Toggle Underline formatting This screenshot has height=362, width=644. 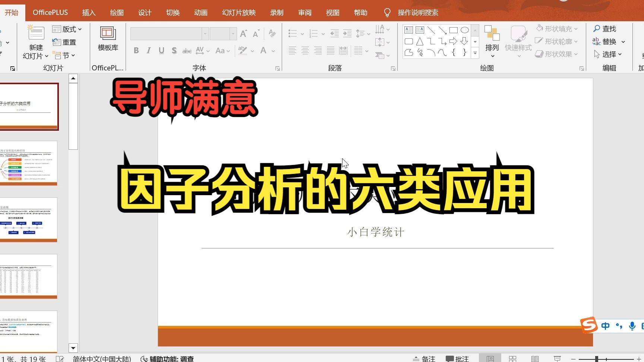(161, 51)
